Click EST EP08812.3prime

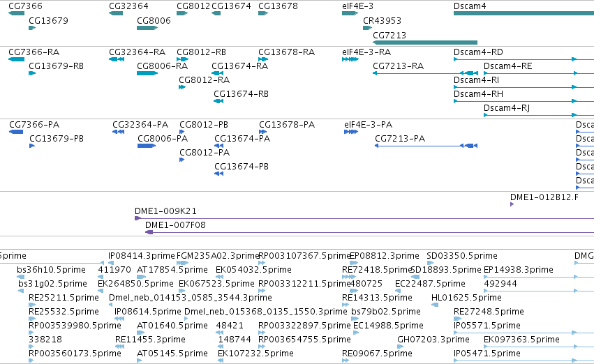pyautogui.click(x=385, y=256)
